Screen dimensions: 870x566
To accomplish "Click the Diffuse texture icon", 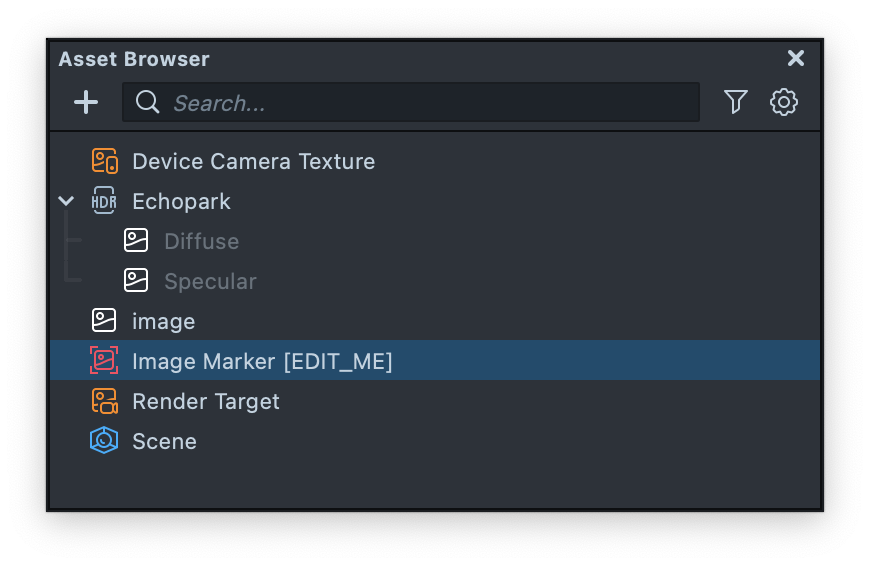I will pyautogui.click(x=136, y=241).
